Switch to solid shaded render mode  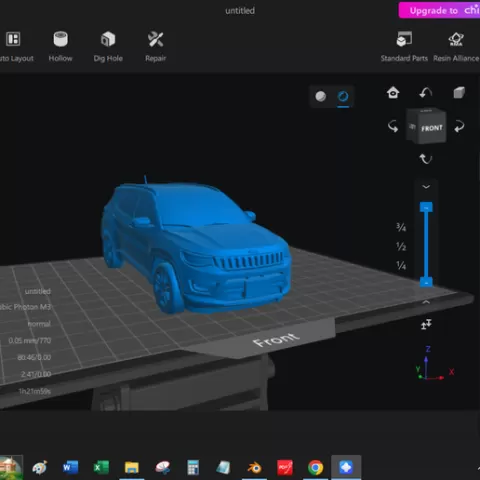321,96
